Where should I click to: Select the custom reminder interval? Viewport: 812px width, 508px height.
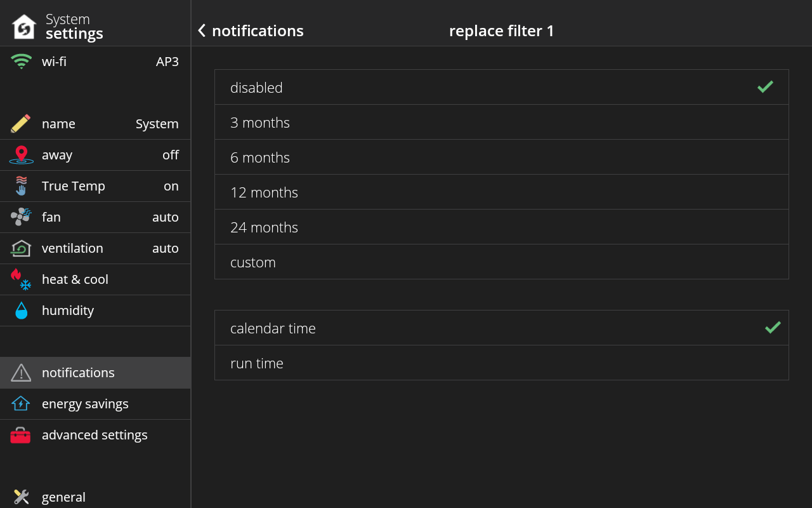[502, 262]
